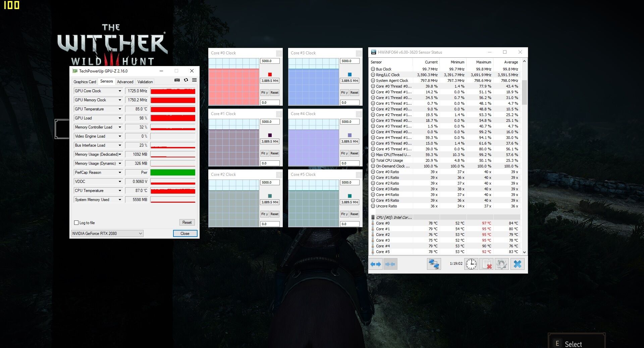Viewport: 644px width, 348px height.
Task: Click the HWiNFO logging sheet icon
Action: click(486, 264)
